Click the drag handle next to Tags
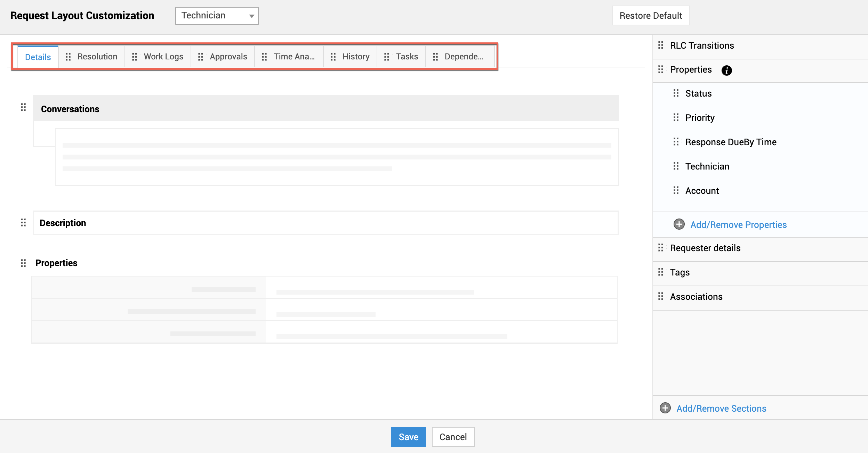Viewport: 868px width, 453px height. (x=661, y=272)
